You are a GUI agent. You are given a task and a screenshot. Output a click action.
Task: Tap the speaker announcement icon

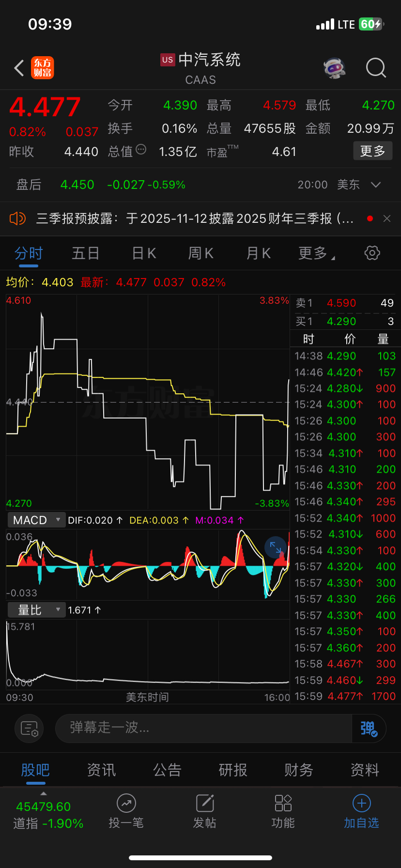(17, 218)
